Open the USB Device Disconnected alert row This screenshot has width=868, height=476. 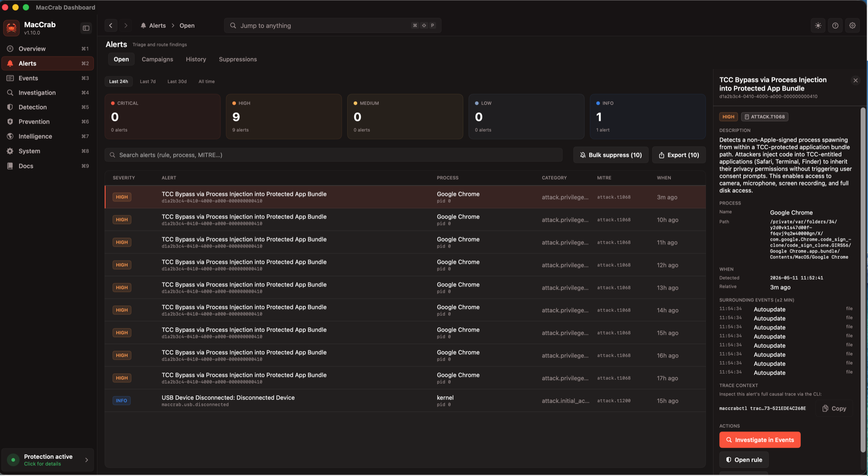[x=405, y=400]
